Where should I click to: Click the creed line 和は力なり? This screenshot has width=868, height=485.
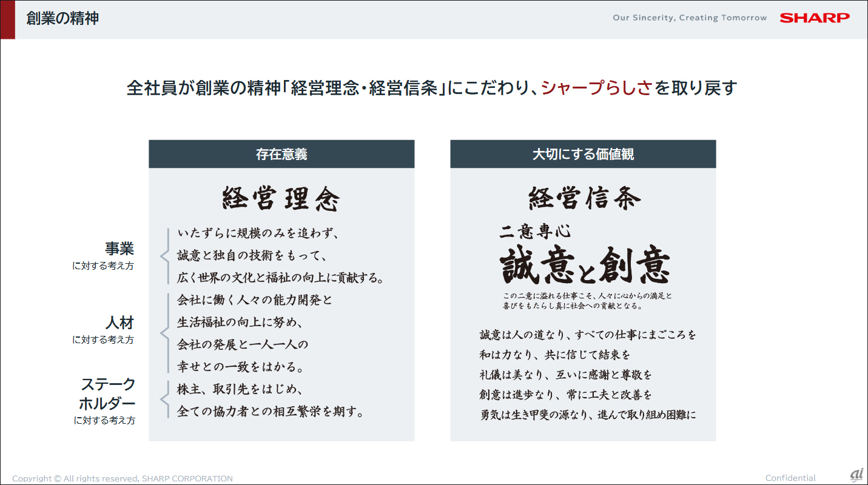point(555,355)
